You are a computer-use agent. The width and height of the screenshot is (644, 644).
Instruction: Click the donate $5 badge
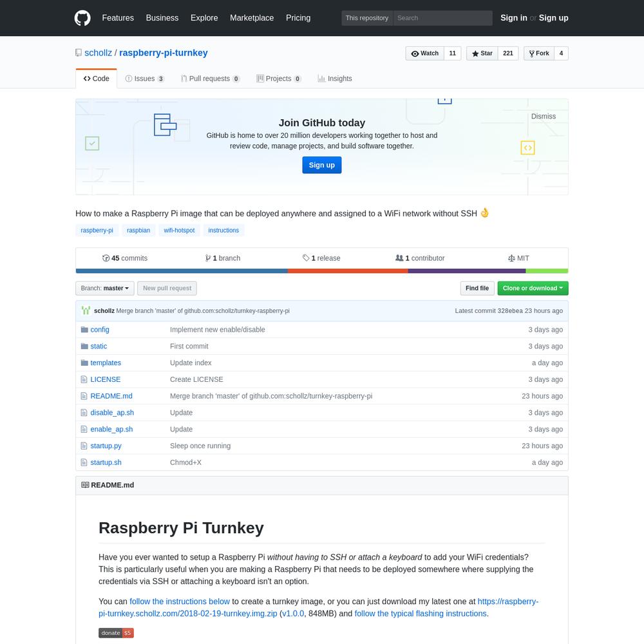pyautogui.click(x=116, y=633)
